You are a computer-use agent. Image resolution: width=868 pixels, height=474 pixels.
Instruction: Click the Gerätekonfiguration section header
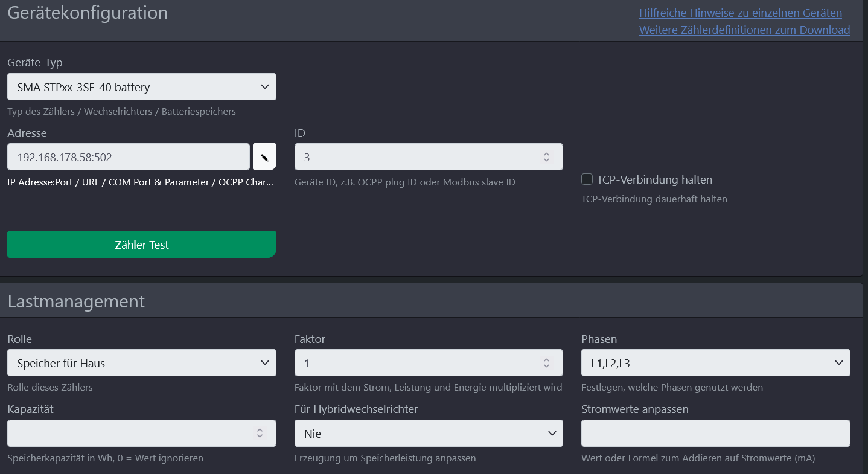pyautogui.click(x=88, y=13)
